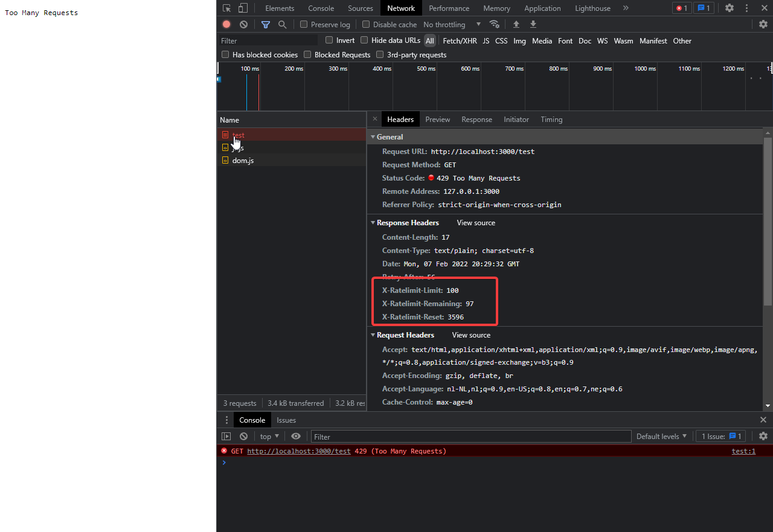Export HAR file with download arrow
This screenshot has width=773, height=532.
coord(533,24)
